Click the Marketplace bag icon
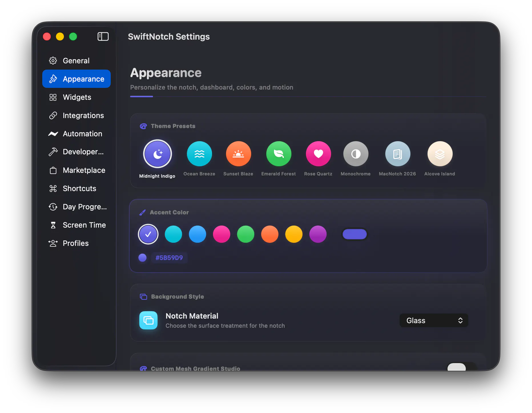 [x=53, y=170]
